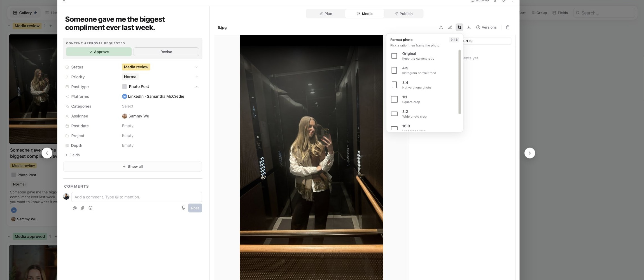The height and width of the screenshot is (280, 644).
Task: Open the Group option in the toolbar
Action: pos(539,13)
